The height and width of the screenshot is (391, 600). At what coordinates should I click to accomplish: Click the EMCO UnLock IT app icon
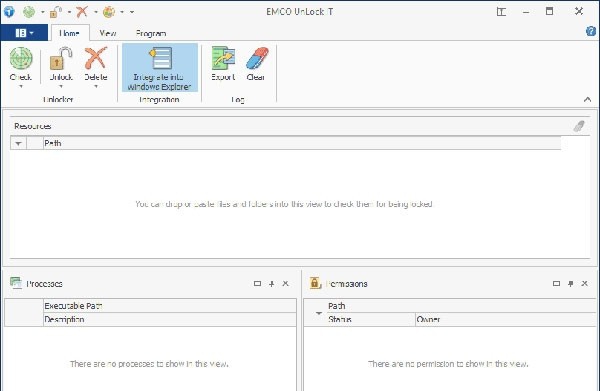[x=9, y=11]
